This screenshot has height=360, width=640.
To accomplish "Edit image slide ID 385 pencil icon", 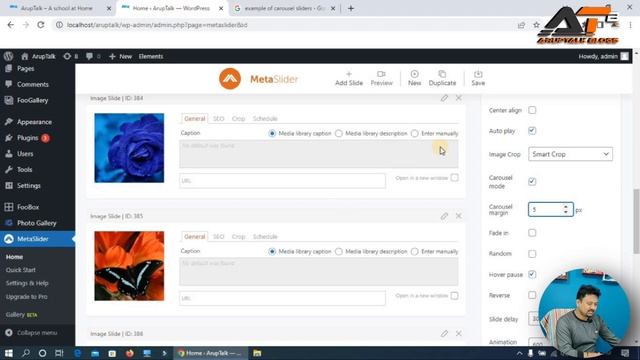I will click(444, 216).
